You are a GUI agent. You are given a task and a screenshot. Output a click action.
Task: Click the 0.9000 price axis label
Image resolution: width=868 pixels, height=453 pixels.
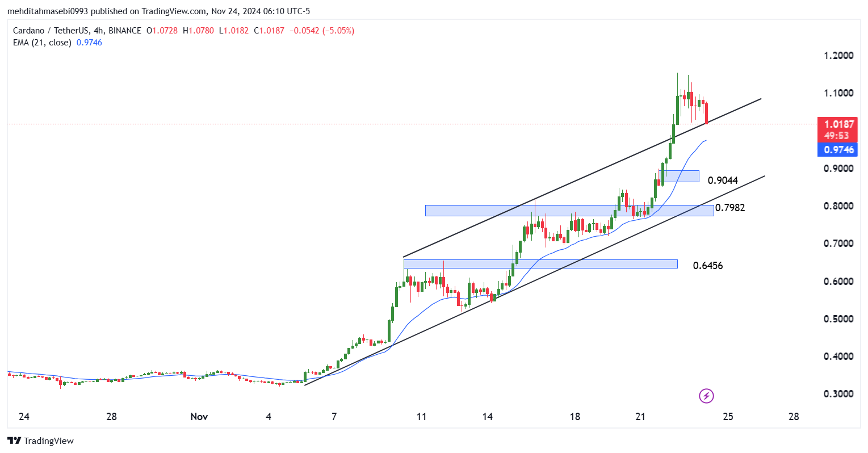point(838,169)
